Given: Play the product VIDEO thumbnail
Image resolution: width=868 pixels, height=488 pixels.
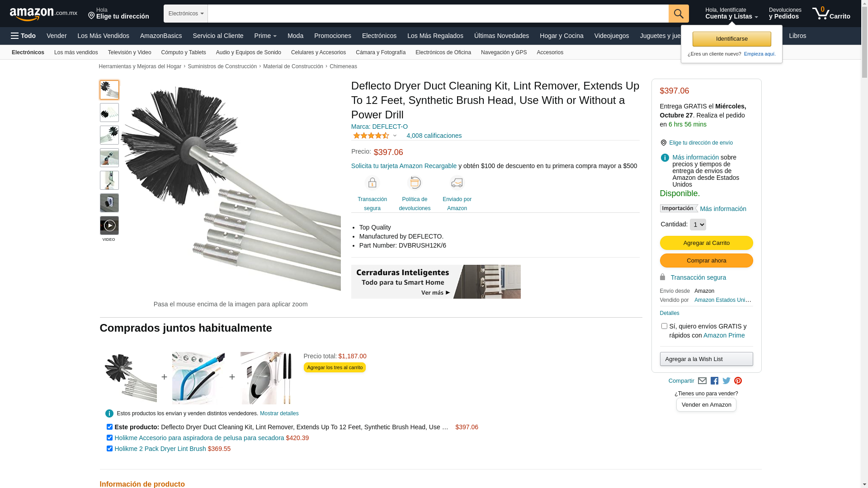Looking at the screenshot, I should click(x=109, y=225).
